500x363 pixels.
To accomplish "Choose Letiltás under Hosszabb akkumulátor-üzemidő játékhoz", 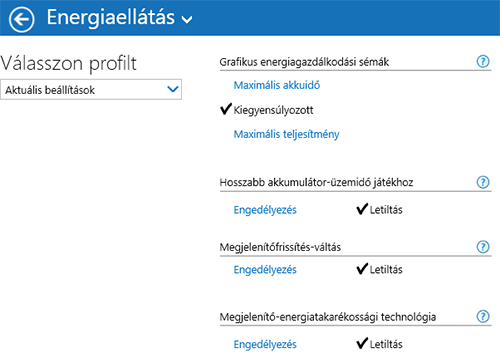I will (386, 210).
